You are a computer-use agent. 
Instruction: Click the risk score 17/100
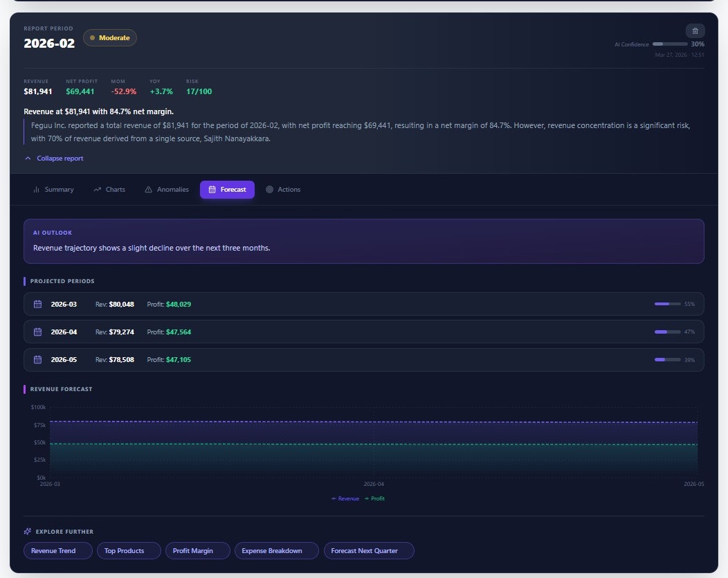(x=199, y=91)
